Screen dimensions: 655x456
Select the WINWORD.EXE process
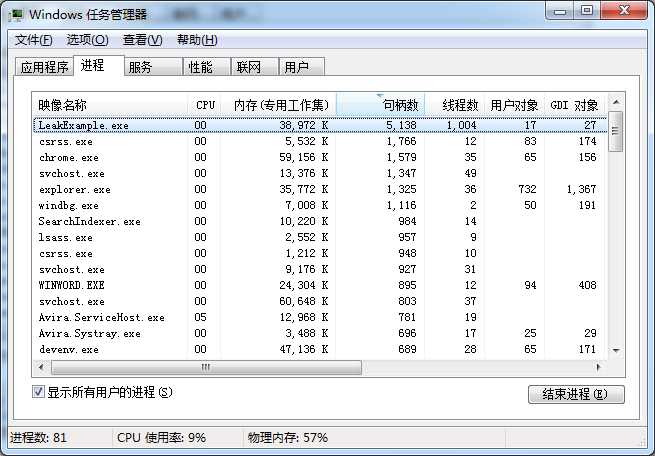pos(319,285)
